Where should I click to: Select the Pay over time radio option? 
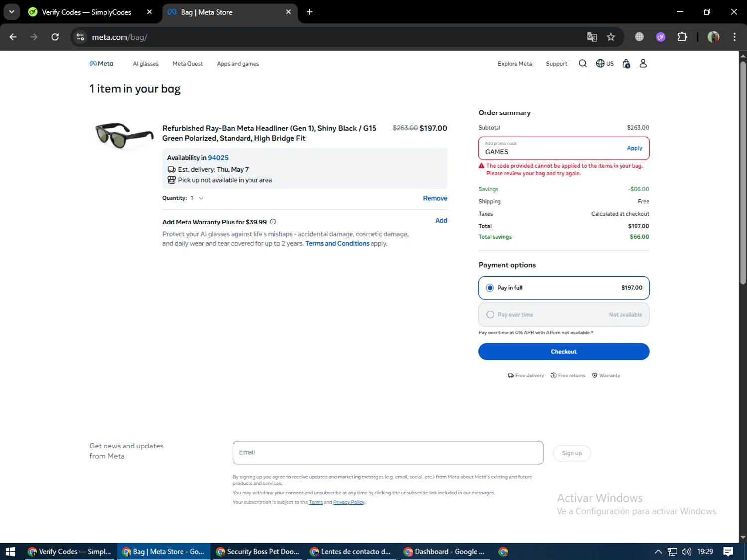pyautogui.click(x=490, y=315)
